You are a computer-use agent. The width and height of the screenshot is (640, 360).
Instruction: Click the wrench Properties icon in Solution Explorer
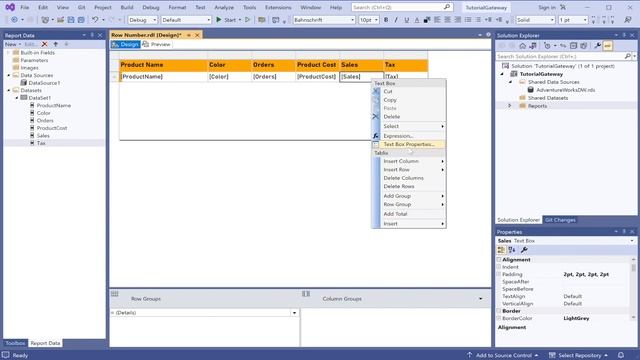[597, 46]
